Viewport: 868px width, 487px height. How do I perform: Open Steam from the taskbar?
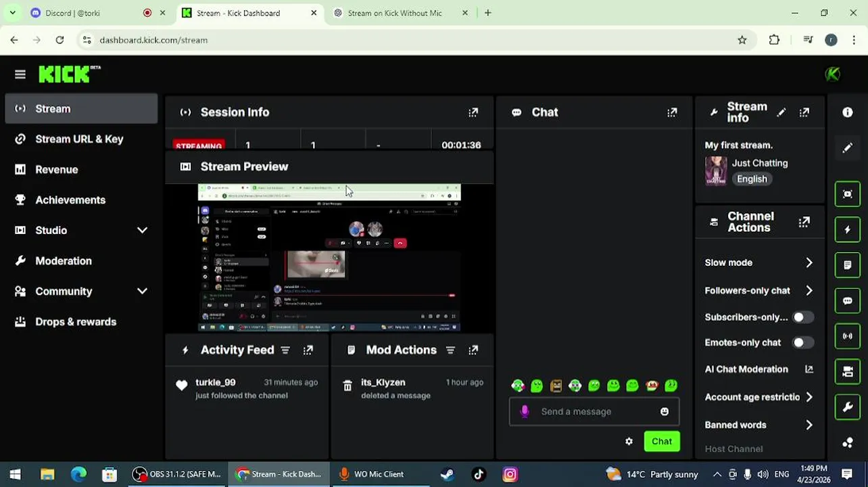[447, 474]
